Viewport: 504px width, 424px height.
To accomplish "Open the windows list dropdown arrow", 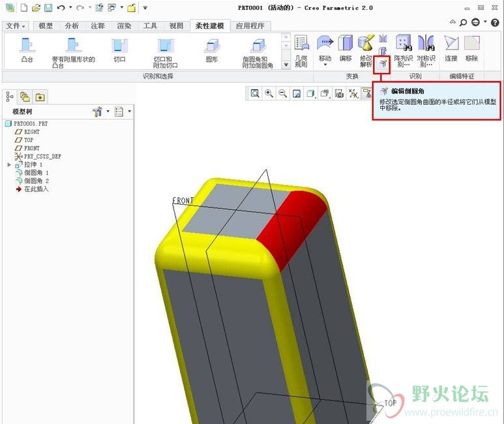I will (121, 7).
